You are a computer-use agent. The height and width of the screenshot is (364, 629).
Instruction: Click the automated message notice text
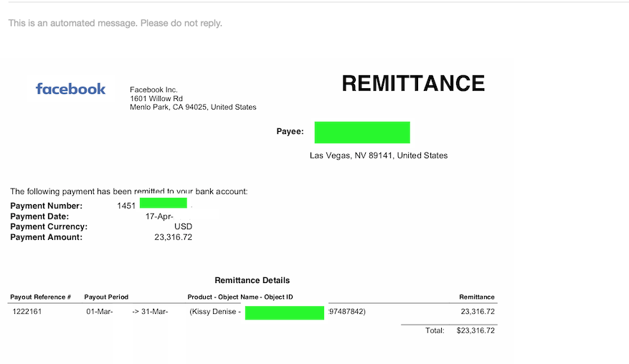[115, 23]
